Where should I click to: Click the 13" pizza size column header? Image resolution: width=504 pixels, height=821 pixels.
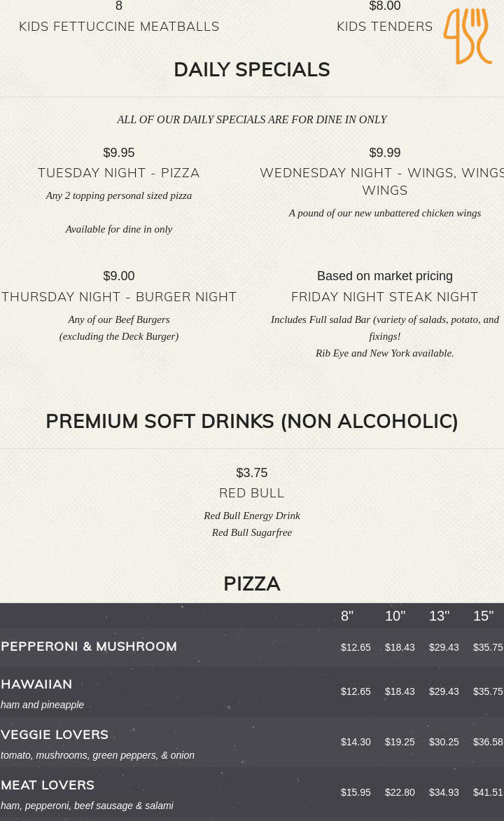[439, 616]
